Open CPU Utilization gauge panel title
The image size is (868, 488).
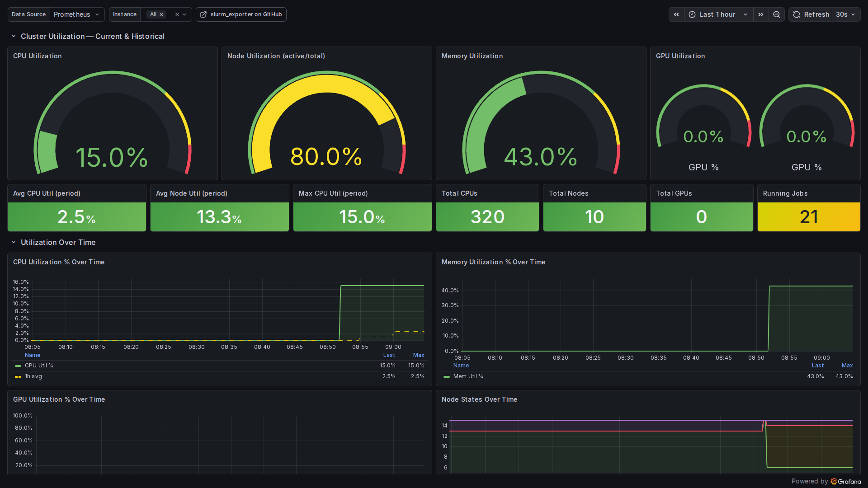tap(37, 56)
